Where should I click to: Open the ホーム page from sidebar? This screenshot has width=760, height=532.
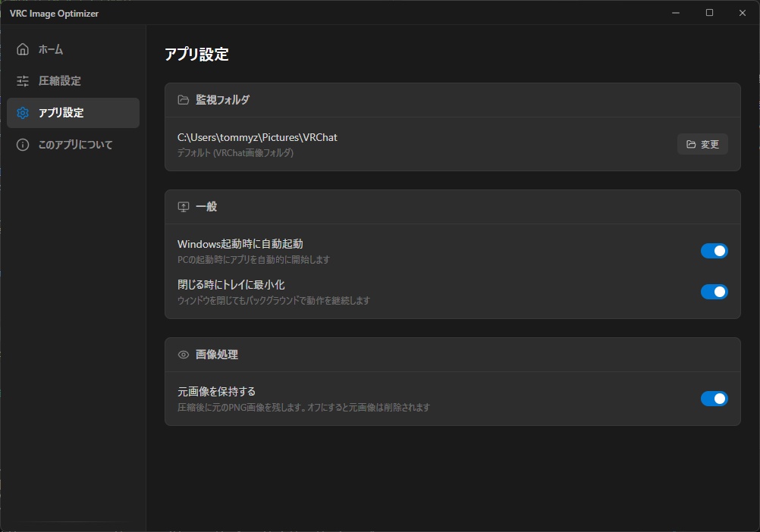[x=73, y=49]
